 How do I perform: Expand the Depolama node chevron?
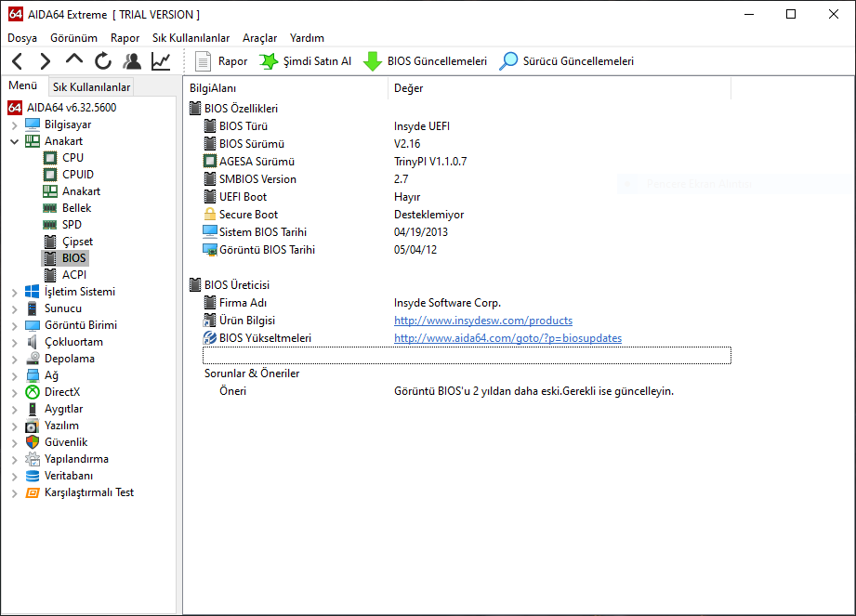click(14, 359)
